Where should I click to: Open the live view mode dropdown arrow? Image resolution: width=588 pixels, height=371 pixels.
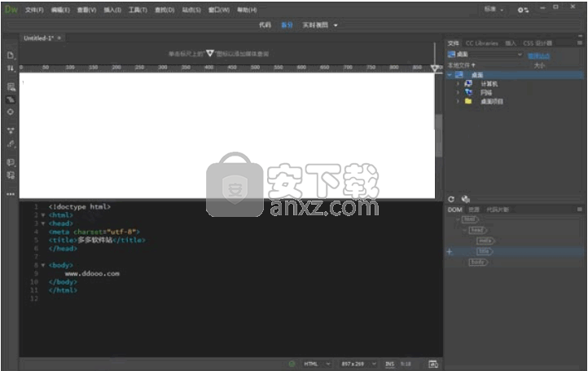pyautogui.click(x=336, y=25)
